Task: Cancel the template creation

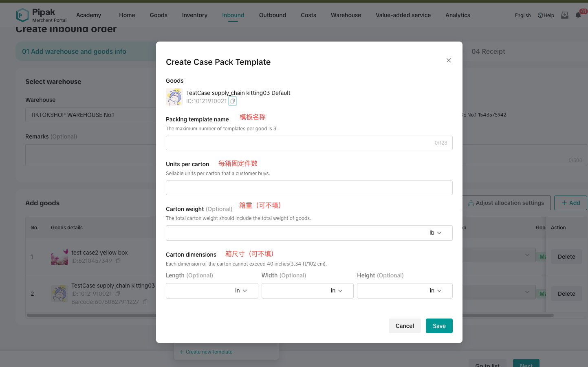Action: click(404, 326)
